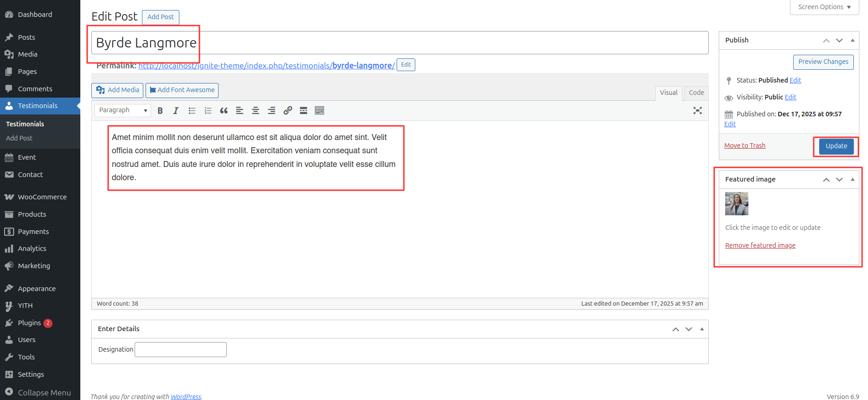The height and width of the screenshot is (400, 868).
Task: Toggle Publish panel collapse triangle
Action: point(852,40)
